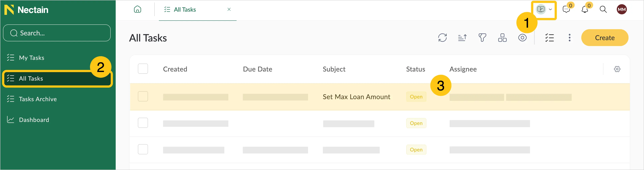The height and width of the screenshot is (170, 644).
Task: Click the refresh icon in toolbar
Action: tap(442, 38)
